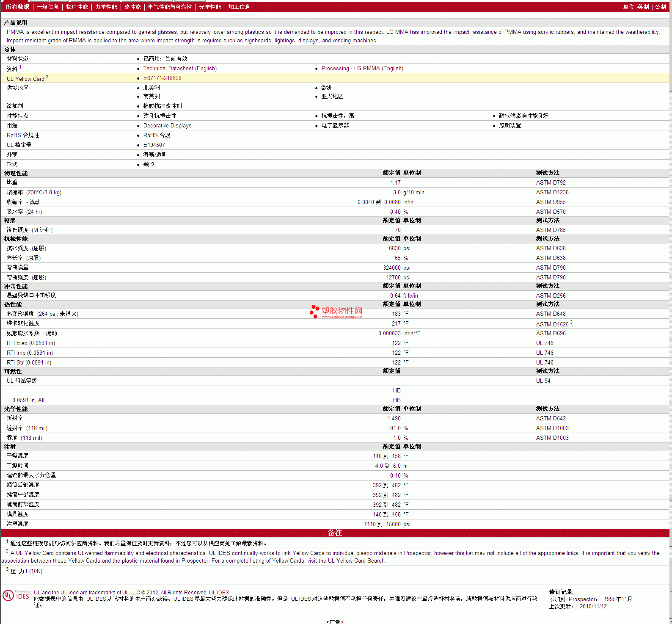672x624 pixels.
Task: Open the 光学性能 tab
Action: 210,7
